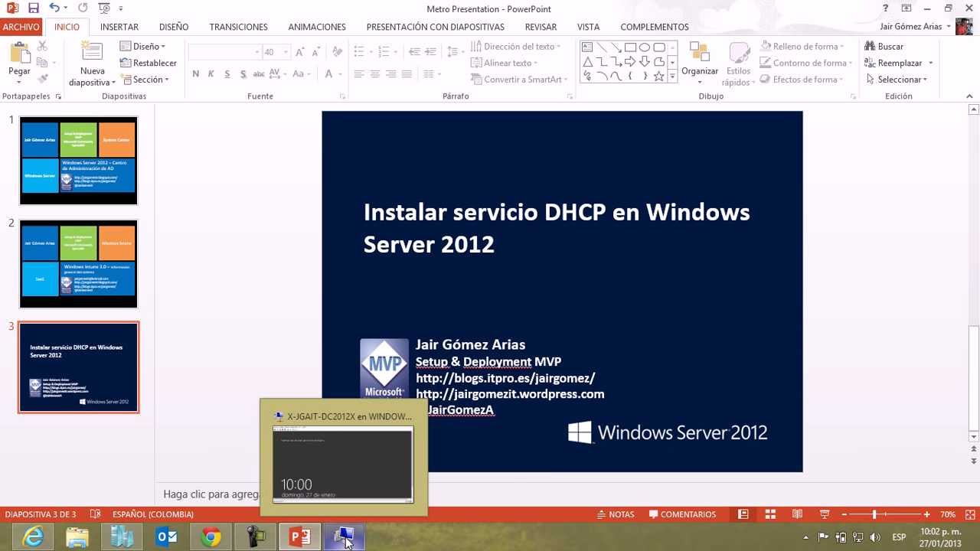Click the COMENTARIOS button in status bar
This screenshot has width=980, height=551.
pos(682,514)
